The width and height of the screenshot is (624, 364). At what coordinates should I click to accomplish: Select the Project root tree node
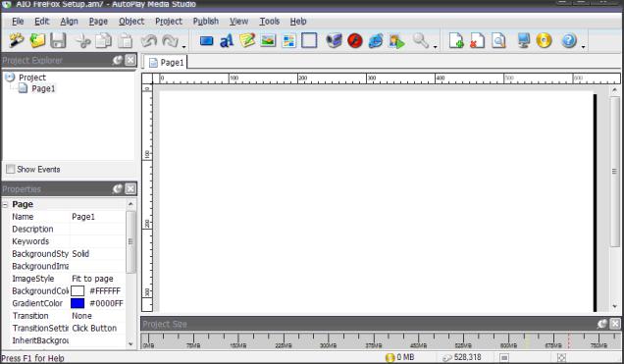tap(32, 78)
